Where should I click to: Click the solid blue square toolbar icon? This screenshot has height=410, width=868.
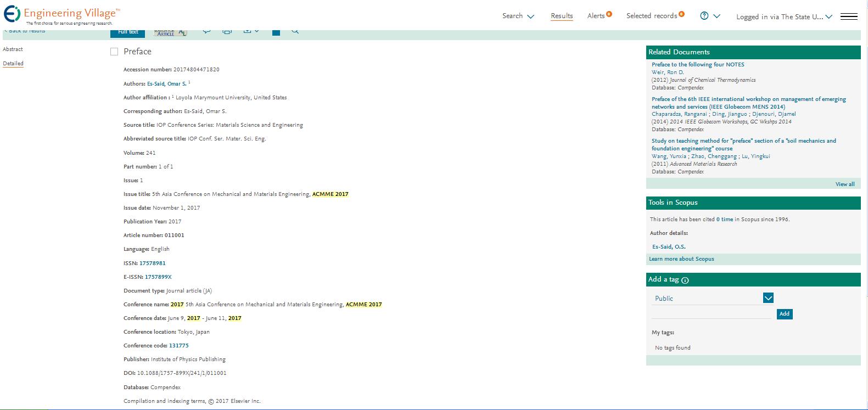pos(276,32)
